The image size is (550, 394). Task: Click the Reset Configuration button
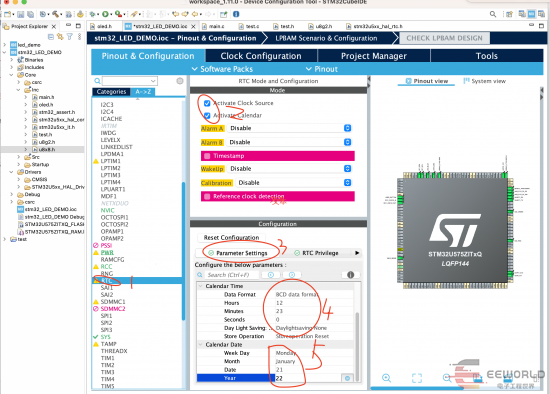(232, 238)
